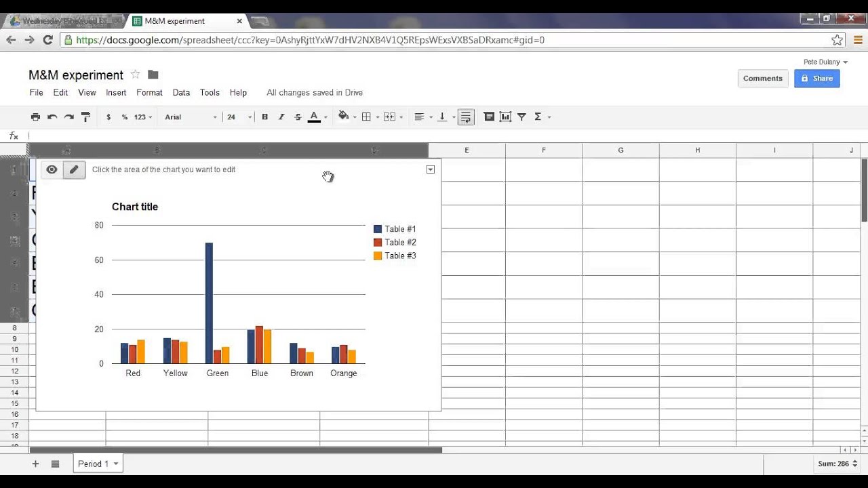Screen dimensions: 868x488
Task: Toggle italic formatting
Action: coord(281,117)
